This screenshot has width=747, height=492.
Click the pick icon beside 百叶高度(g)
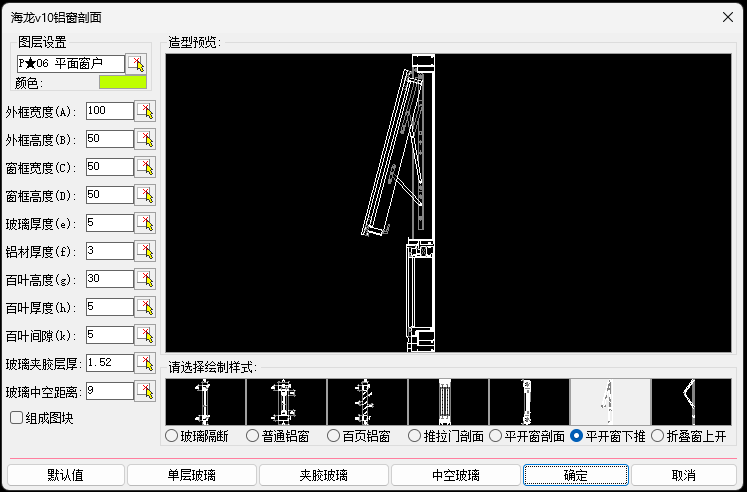click(146, 279)
